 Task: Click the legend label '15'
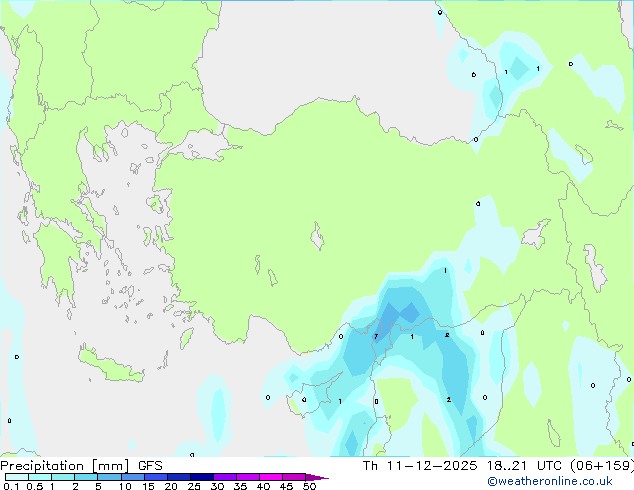pyautogui.click(x=148, y=486)
